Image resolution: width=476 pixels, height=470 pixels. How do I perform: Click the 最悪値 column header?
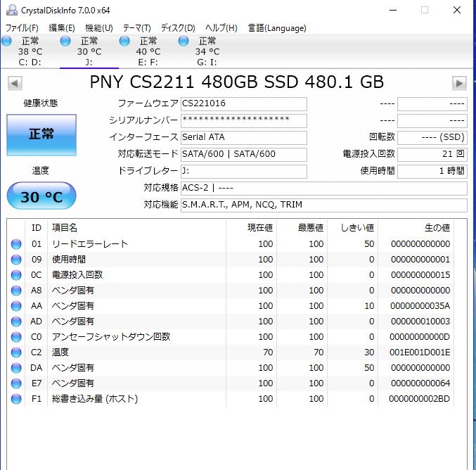[x=302, y=227]
